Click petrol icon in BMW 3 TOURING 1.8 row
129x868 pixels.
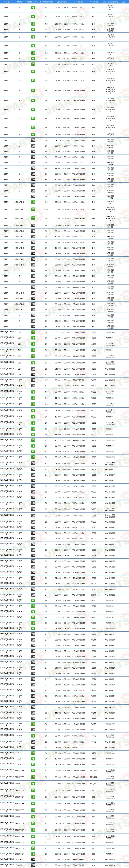33,209
